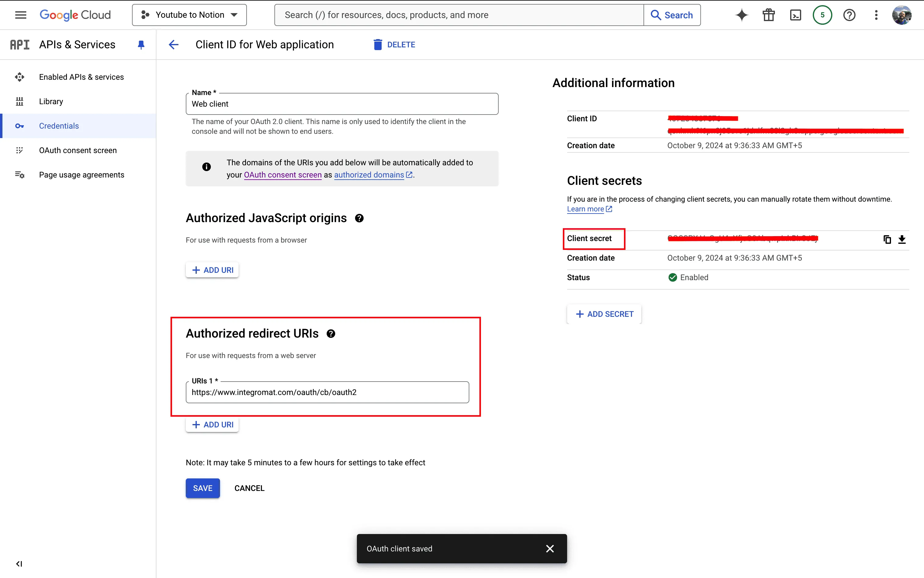
Task: Click the Library icon in sidebar
Action: [20, 101]
